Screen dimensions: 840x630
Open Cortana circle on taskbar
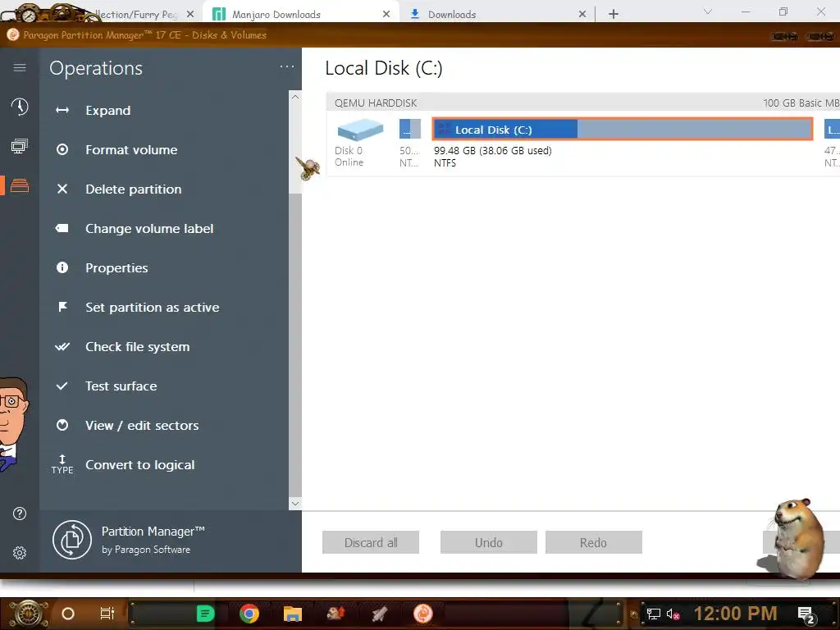tap(68, 614)
